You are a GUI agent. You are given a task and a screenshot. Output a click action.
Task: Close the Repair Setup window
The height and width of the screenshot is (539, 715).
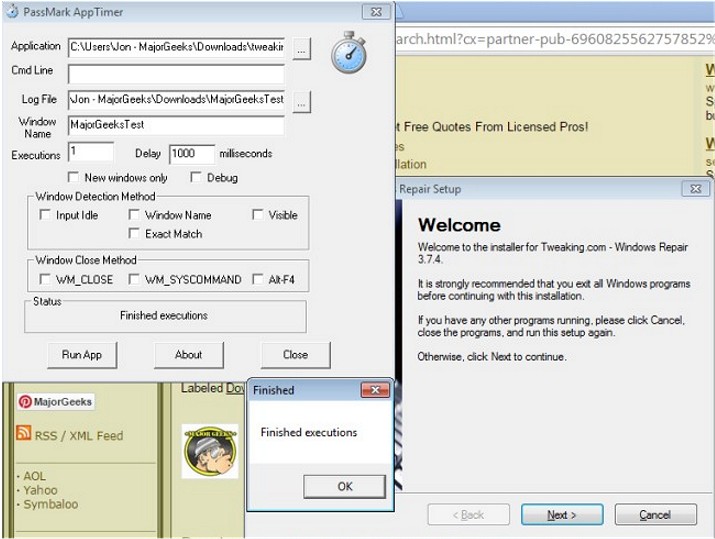click(695, 188)
